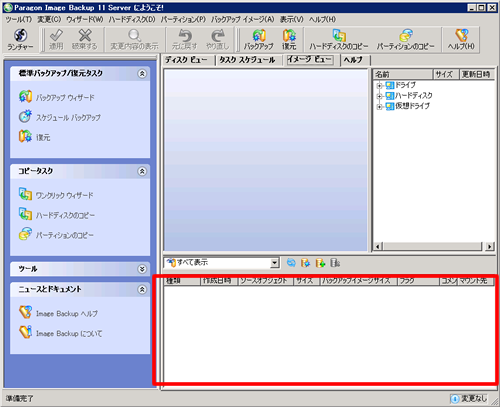Open the ヘルプ(H) menu in menu bar
500x407 pixels.
[x=322, y=20]
